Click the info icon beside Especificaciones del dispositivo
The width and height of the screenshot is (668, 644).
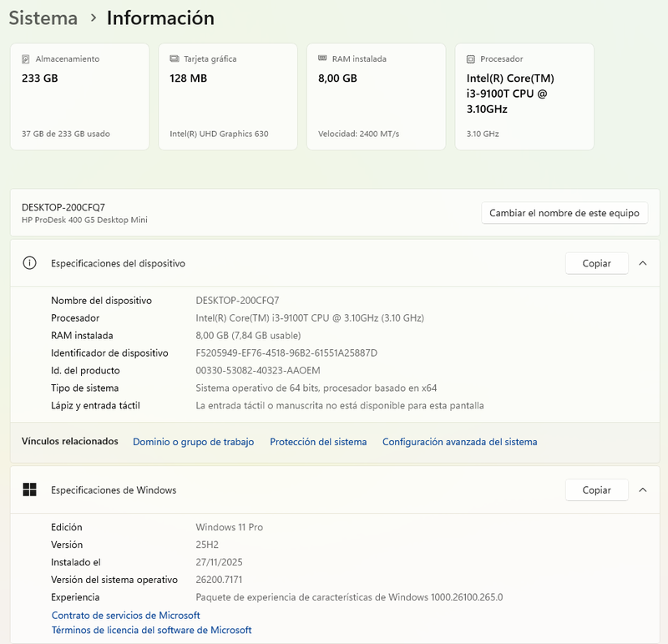(29, 263)
